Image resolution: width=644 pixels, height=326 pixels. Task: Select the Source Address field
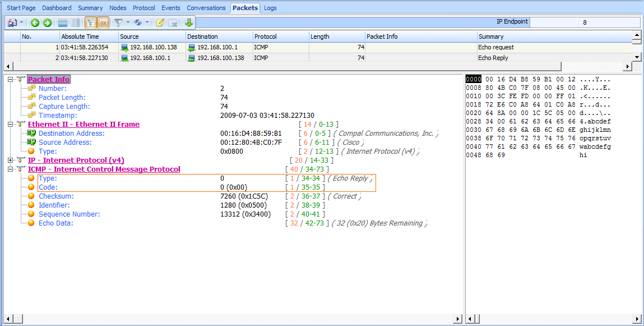pyautogui.click(x=65, y=143)
